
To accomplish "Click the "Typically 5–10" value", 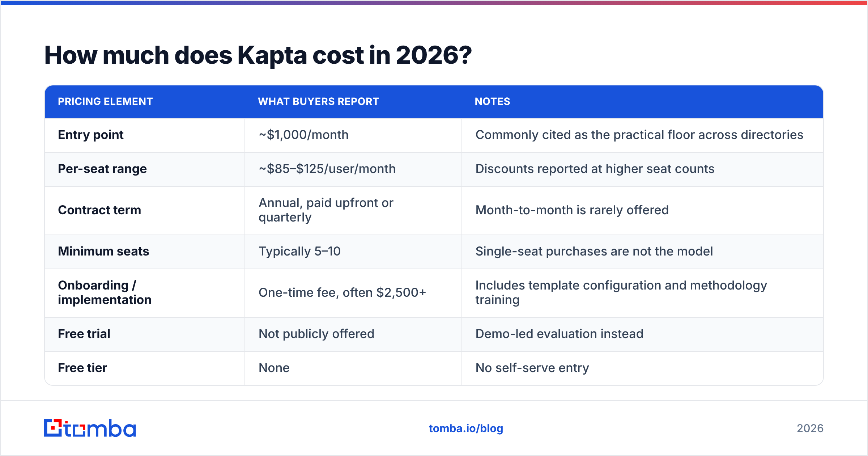I will (x=299, y=252).
